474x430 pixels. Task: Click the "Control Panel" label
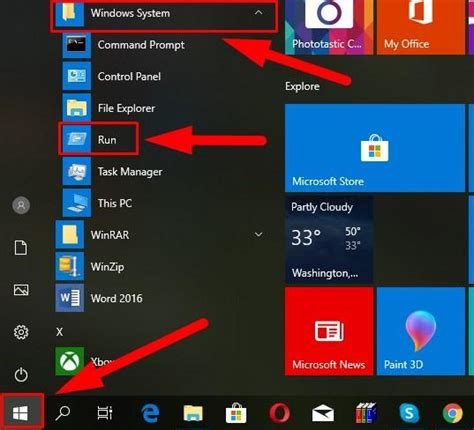[129, 76]
